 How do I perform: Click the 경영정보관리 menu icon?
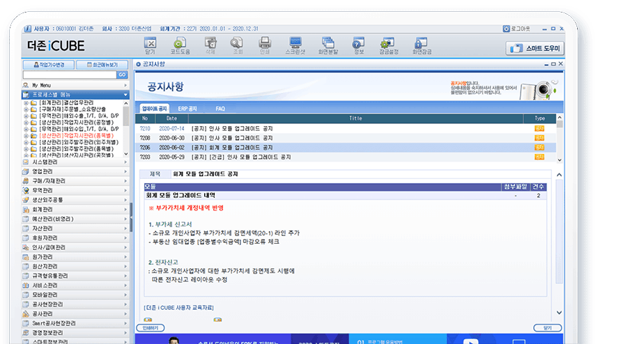tap(26, 333)
